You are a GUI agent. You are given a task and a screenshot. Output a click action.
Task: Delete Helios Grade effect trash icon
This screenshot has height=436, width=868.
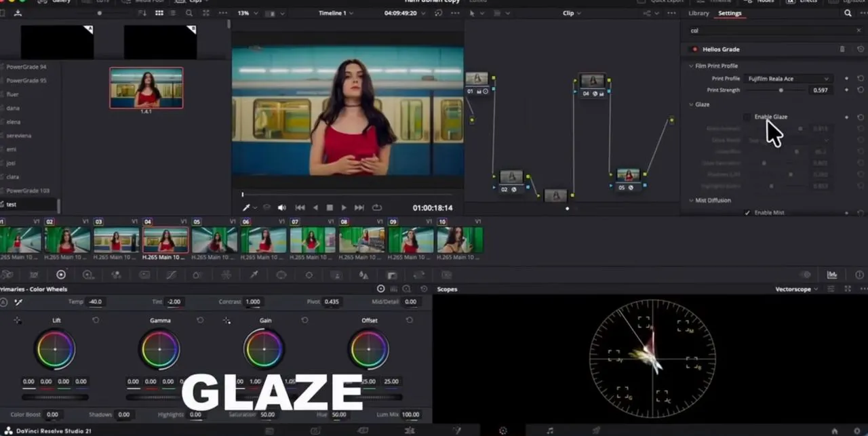point(842,49)
